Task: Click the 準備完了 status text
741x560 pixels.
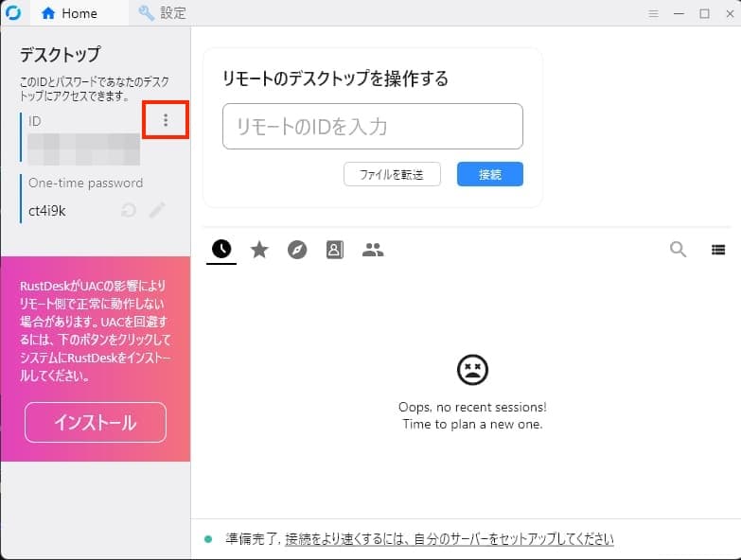Action: click(x=253, y=539)
